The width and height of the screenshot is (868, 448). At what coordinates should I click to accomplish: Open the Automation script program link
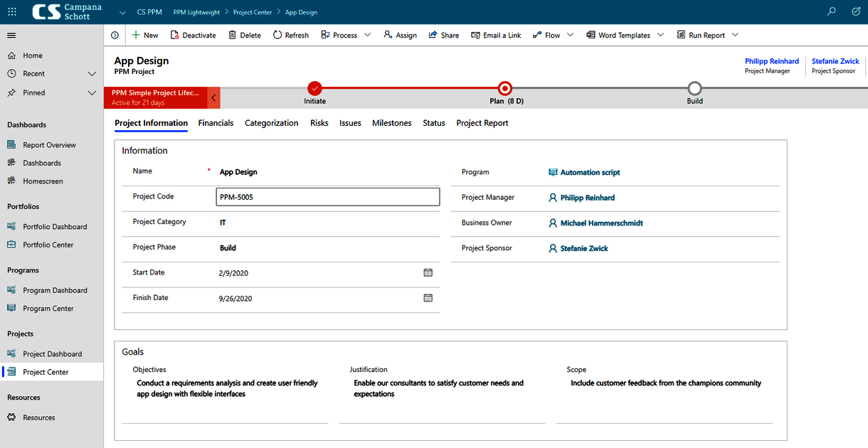click(x=590, y=172)
